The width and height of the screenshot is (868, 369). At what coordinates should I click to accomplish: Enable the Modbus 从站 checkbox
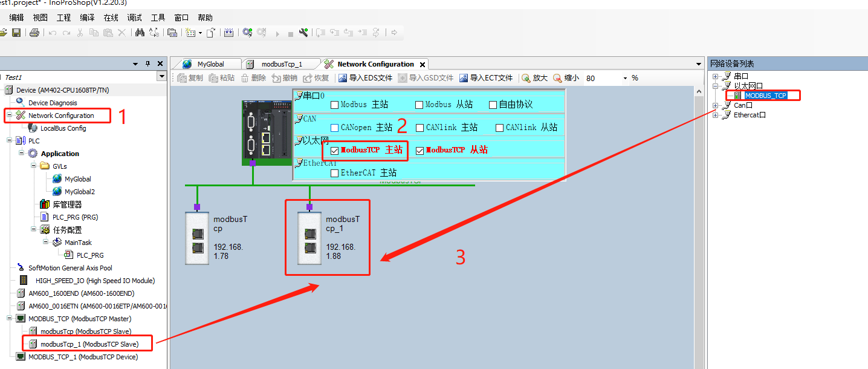419,105
